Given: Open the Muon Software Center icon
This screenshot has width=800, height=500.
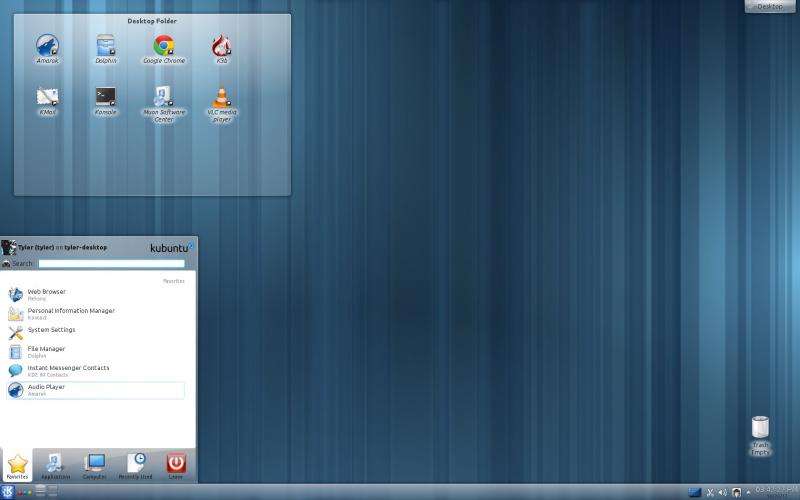Looking at the screenshot, I should pos(164,104).
